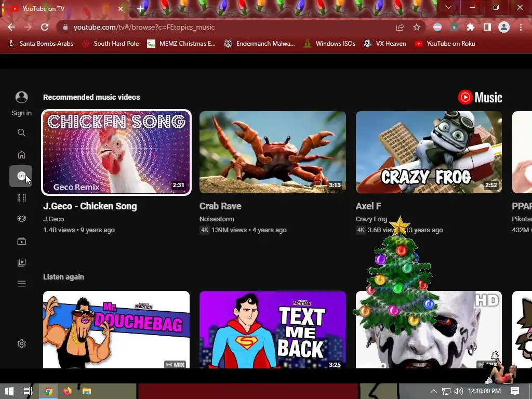Image resolution: width=532 pixels, height=399 pixels.
Task: Open Mr. Douchebag mix thumbnail
Action: click(116, 329)
